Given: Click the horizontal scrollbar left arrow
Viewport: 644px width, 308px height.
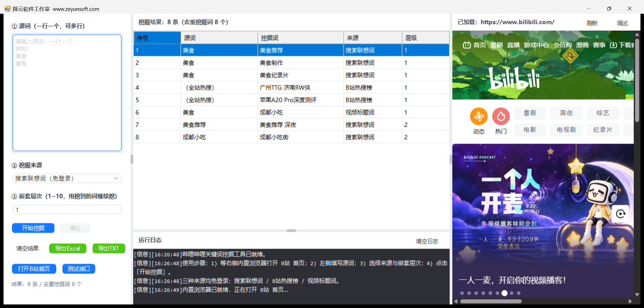Looking at the screenshot, I should (455, 301).
